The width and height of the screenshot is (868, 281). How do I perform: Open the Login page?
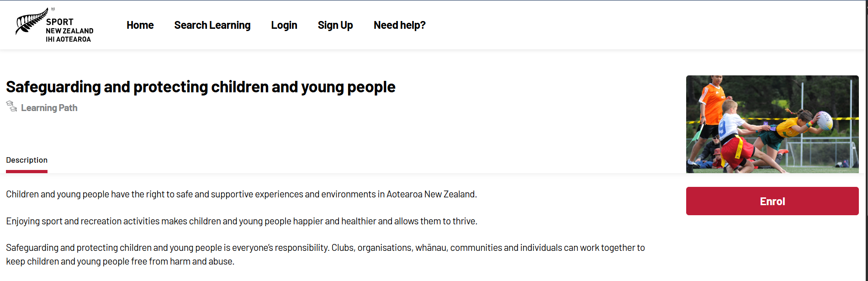click(284, 25)
